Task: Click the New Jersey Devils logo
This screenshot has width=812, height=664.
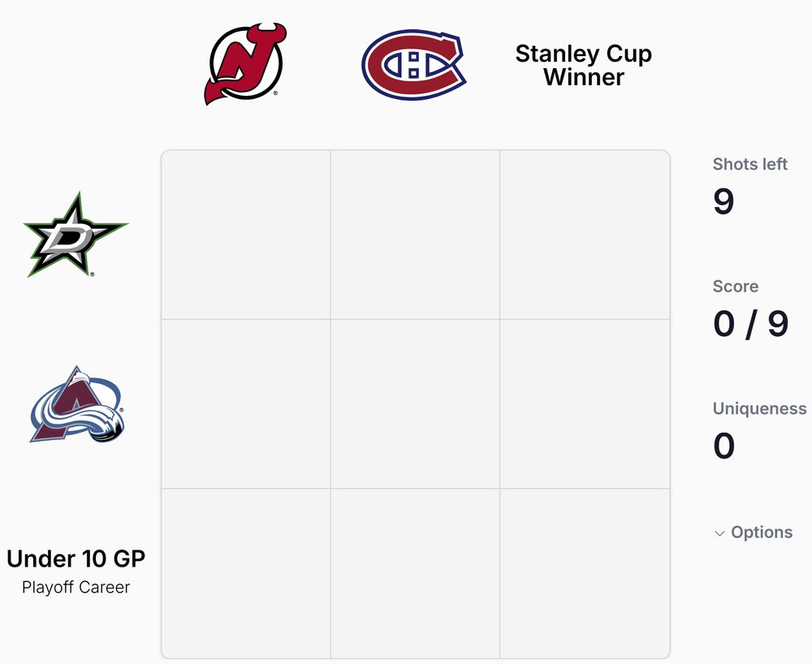Action: point(245,64)
